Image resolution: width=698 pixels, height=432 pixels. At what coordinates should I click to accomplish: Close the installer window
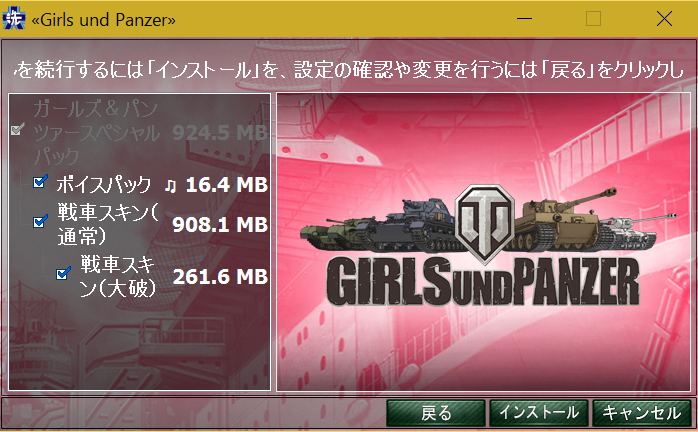tap(664, 19)
